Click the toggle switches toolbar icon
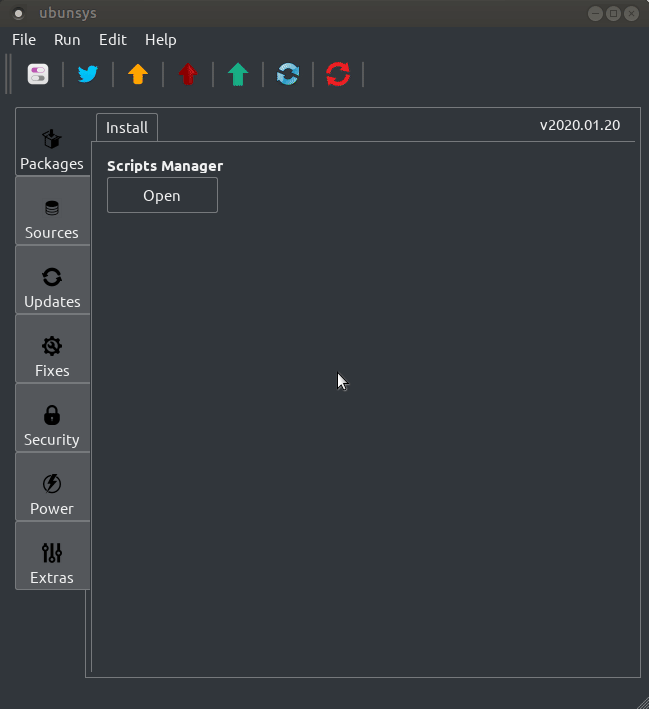Screen dimensions: 649x709 pyautogui.click(x=38, y=74)
